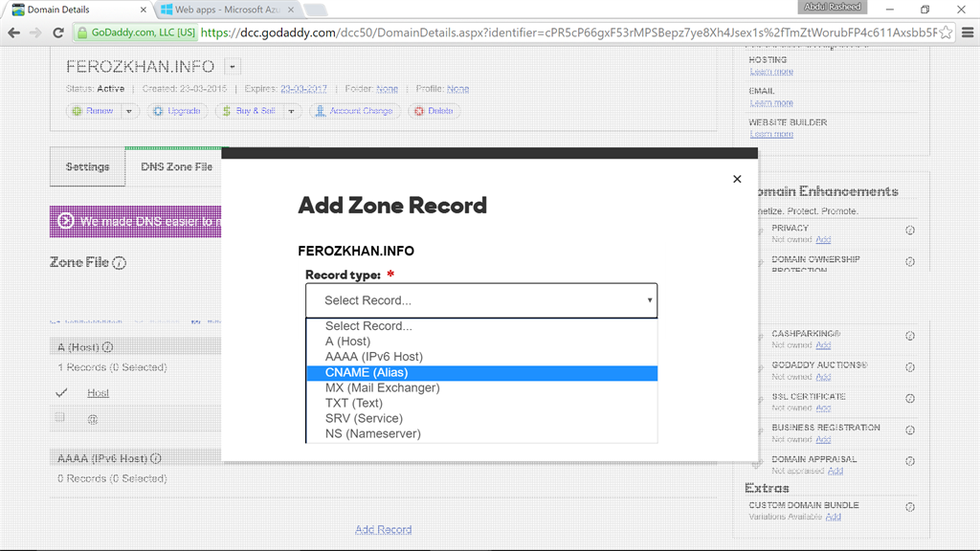Choose A (Host) from record list
This screenshot has width=980, height=551.
(481, 342)
